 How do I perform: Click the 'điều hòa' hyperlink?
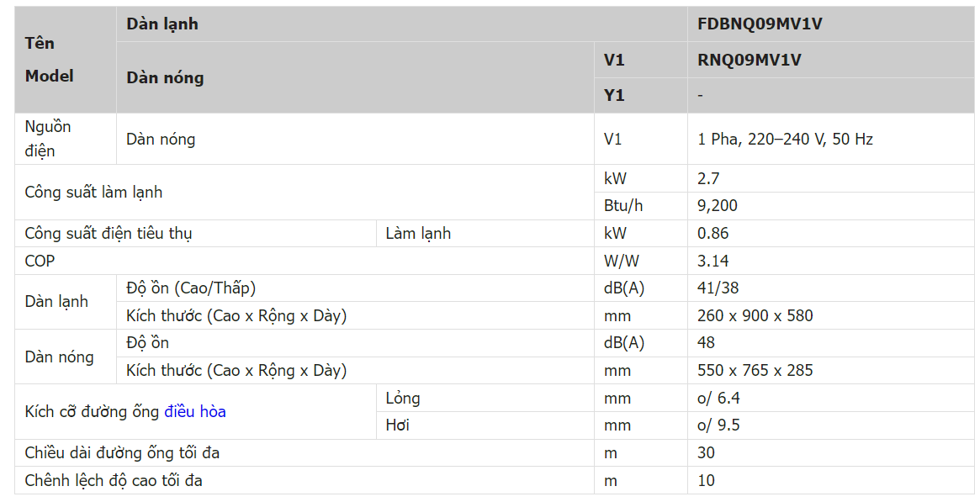tap(195, 412)
